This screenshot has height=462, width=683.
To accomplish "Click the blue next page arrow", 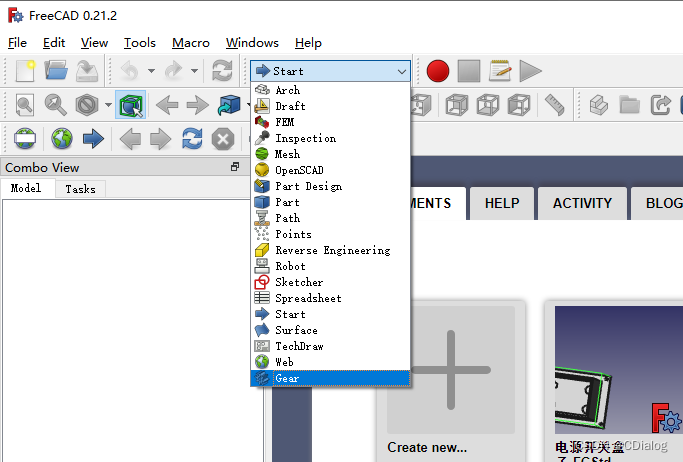I will (93, 139).
